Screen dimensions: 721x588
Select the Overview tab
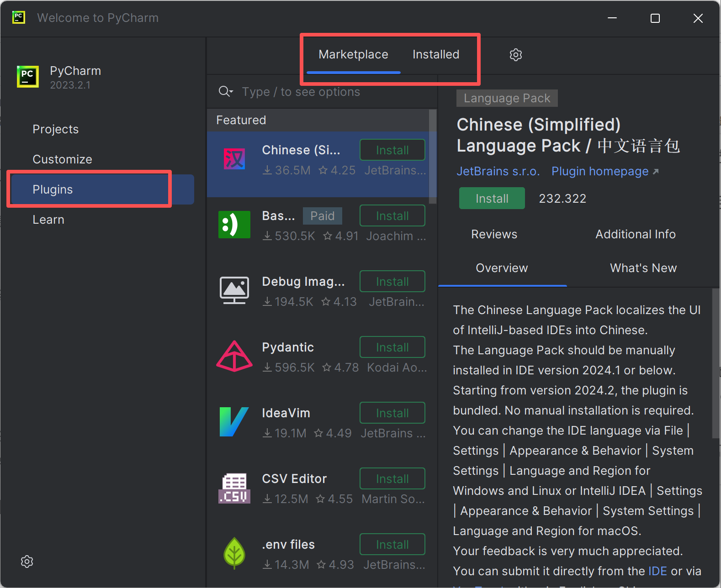tap(502, 268)
